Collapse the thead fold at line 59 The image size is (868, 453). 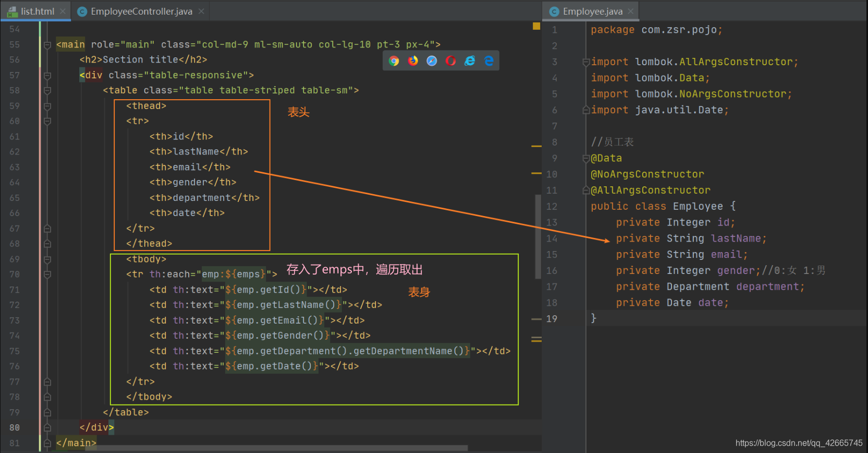(47, 106)
